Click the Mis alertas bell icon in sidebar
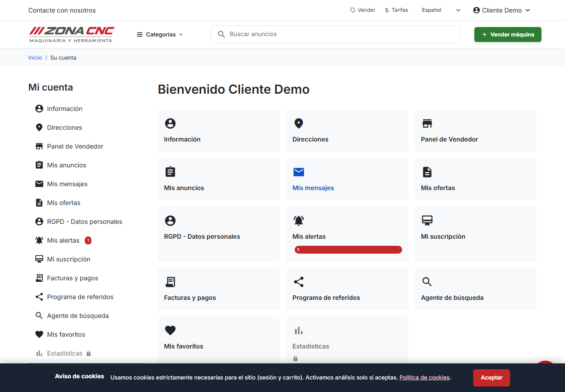Image resolution: width=565 pixels, height=392 pixels. click(x=39, y=240)
